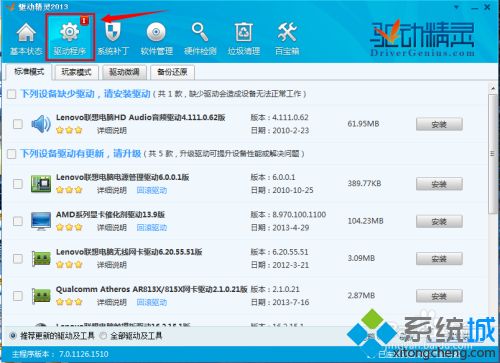The image size is (500, 363).
Task: Click the title bar dropdown menu arrow
Action: [x=457, y=7]
